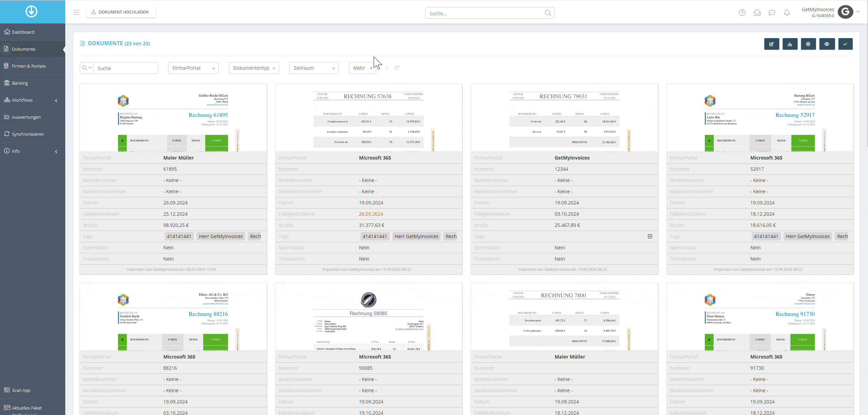This screenshot has width=868, height=415.
Task: Open Auswertungen in the sidebar
Action: 33,117
